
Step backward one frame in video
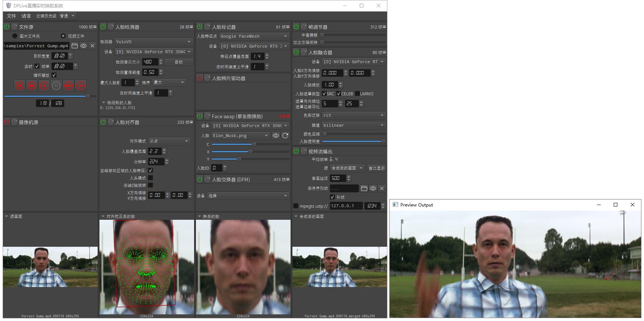click(32, 86)
